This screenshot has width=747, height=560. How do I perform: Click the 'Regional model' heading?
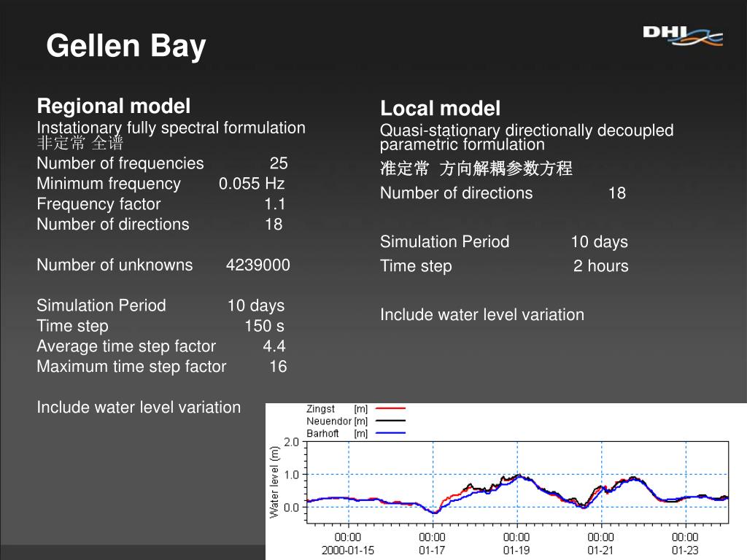click(x=114, y=106)
